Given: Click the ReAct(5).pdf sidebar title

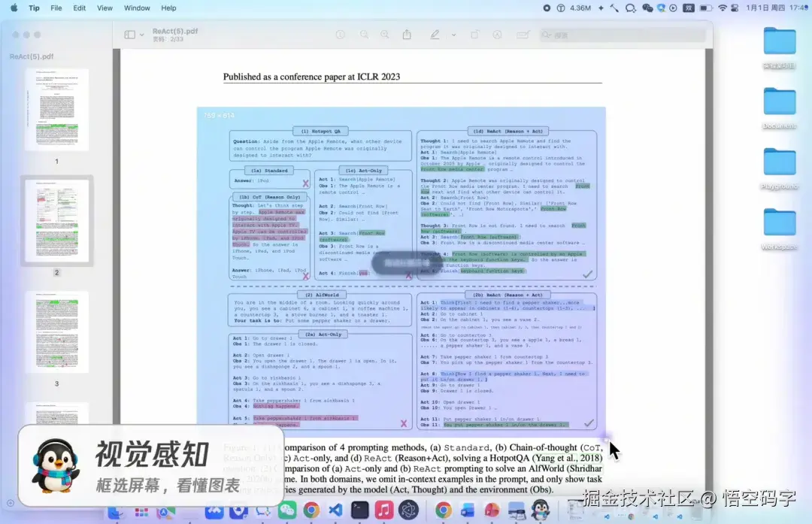Looking at the screenshot, I should tap(32, 56).
